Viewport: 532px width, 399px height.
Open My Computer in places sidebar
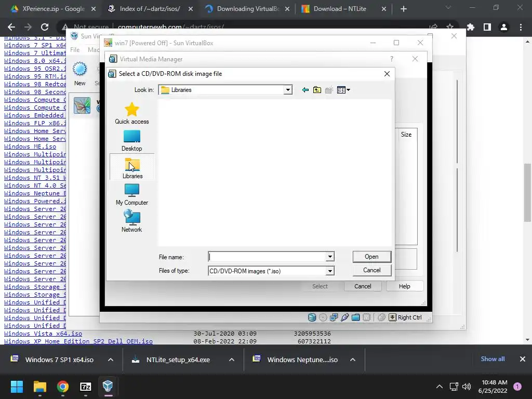click(x=131, y=194)
